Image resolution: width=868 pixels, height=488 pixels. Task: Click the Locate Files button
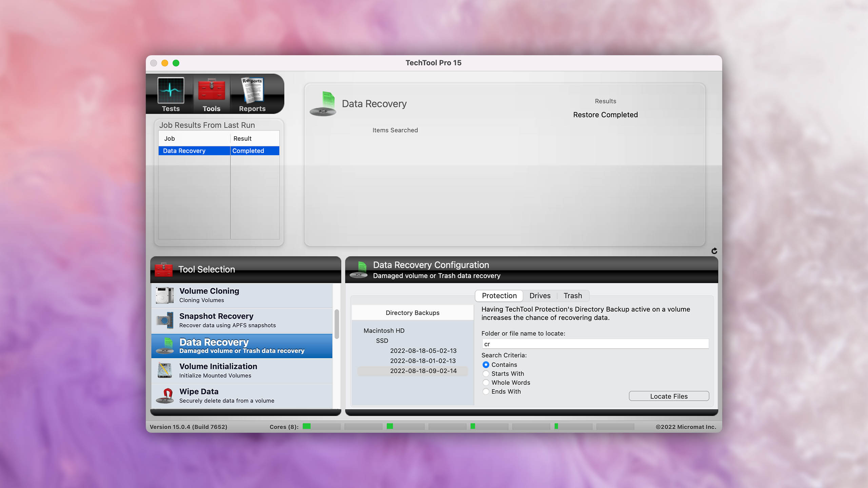(x=669, y=396)
